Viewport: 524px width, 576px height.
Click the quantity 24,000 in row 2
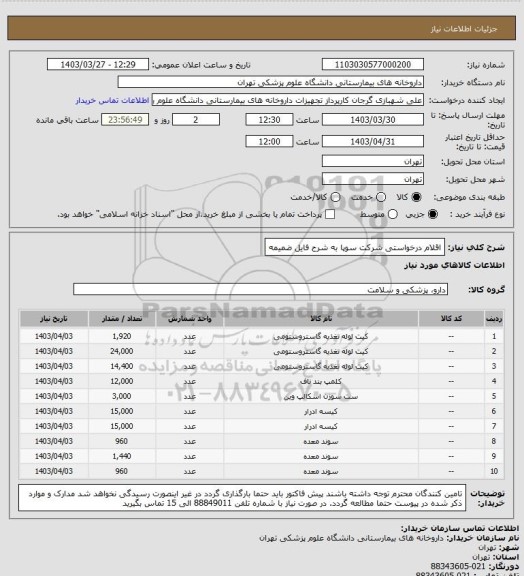click(x=122, y=351)
